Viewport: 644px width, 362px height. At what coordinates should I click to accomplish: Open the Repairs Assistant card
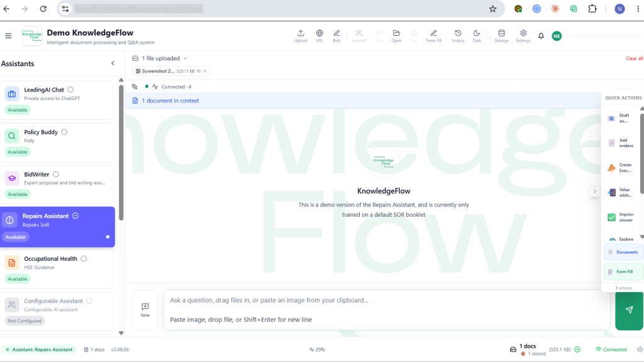tap(57, 226)
